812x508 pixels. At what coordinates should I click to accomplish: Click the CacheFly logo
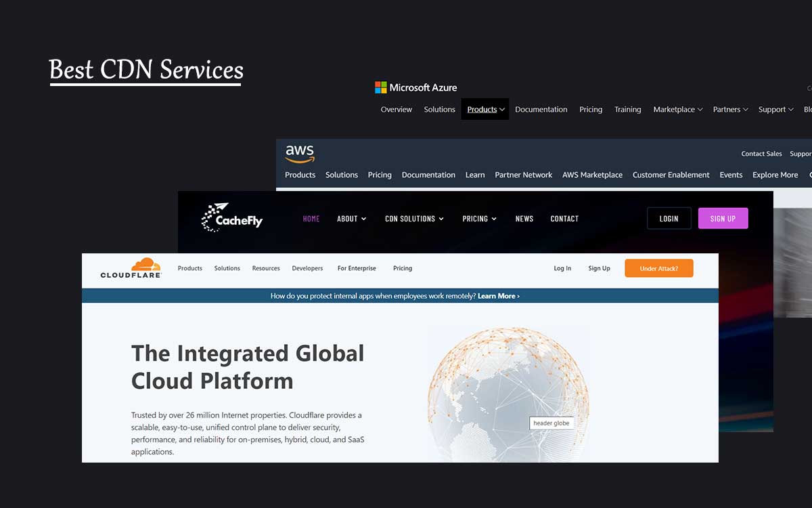232,217
